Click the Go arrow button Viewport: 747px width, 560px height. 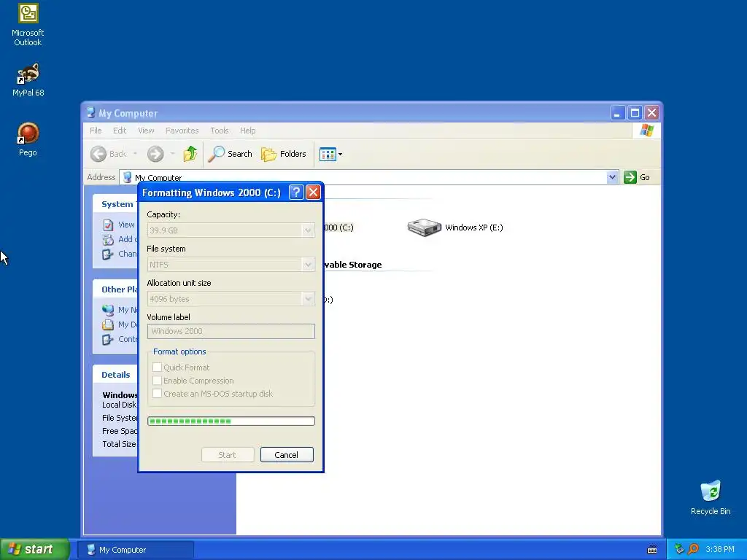(x=630, y=177)
